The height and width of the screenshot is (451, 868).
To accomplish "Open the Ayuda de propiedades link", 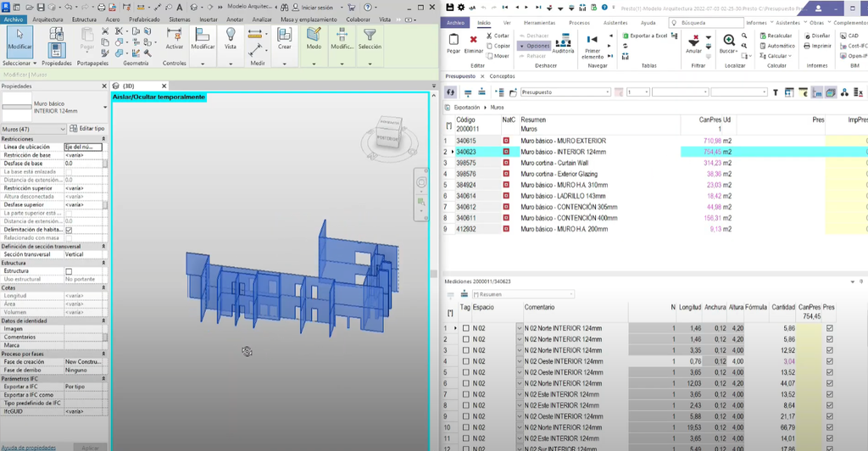I will (28, 448).
